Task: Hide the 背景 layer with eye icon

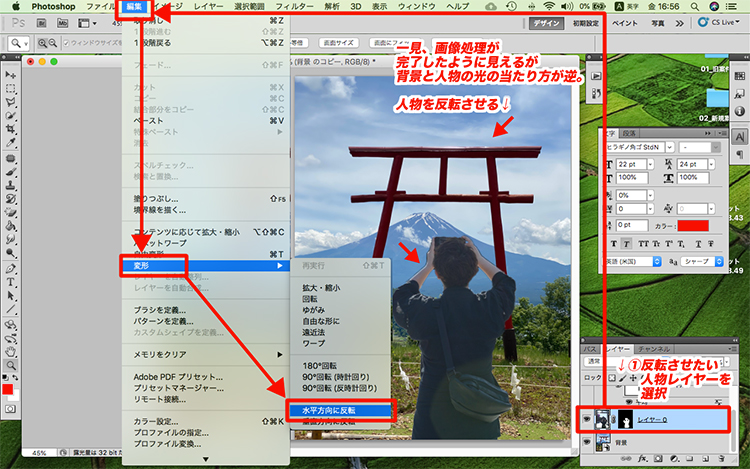Action: coord(587,442)
